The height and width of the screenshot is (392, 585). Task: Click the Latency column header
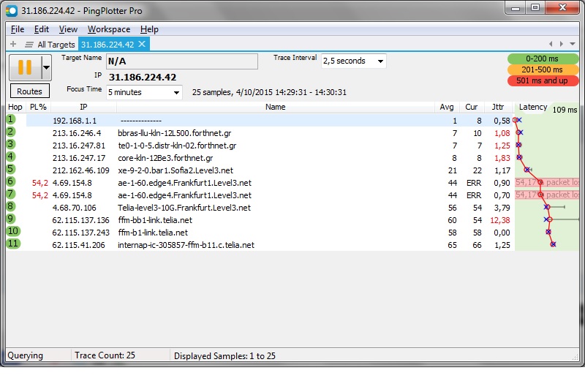(533, 107)
